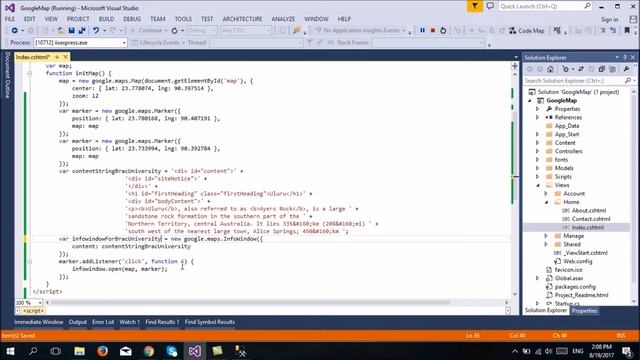This screenshot has width=640, height=360.
Task: Open the DEBUG menu
Action: click(x=132, y=19)
